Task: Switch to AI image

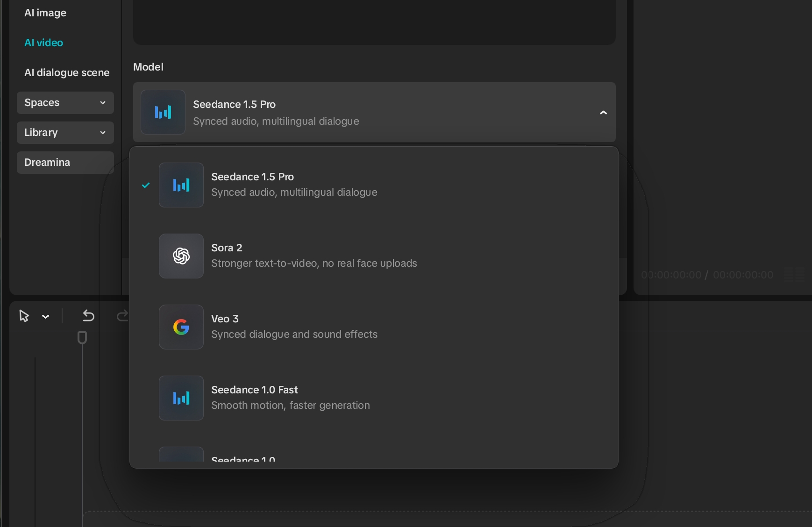Action: pos(45,13)
